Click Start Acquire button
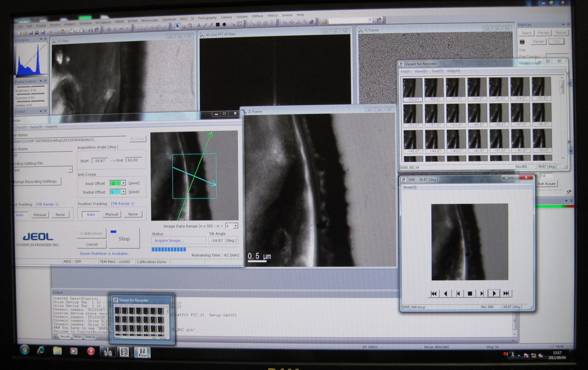Screen dimensions: 588x370 pyautogui.click(x=546, y=183)
